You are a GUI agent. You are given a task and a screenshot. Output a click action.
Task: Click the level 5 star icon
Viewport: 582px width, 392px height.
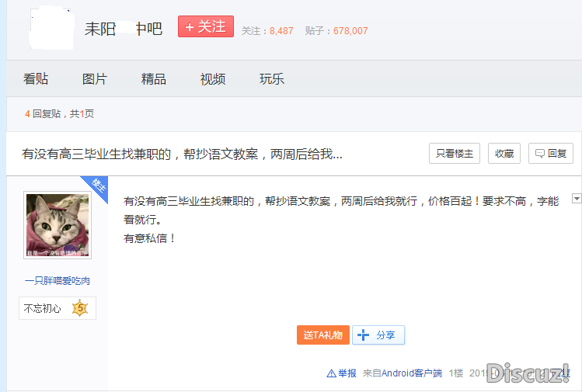point(80,308)
